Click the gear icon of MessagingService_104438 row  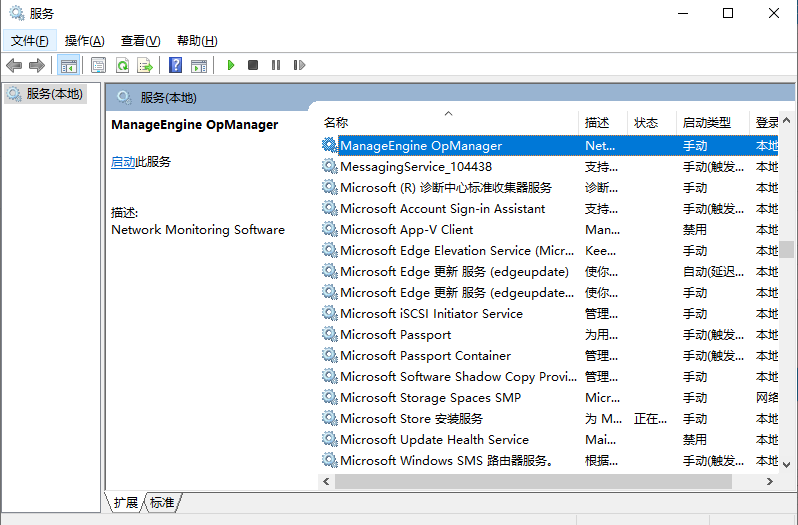(x=329, y=166)
